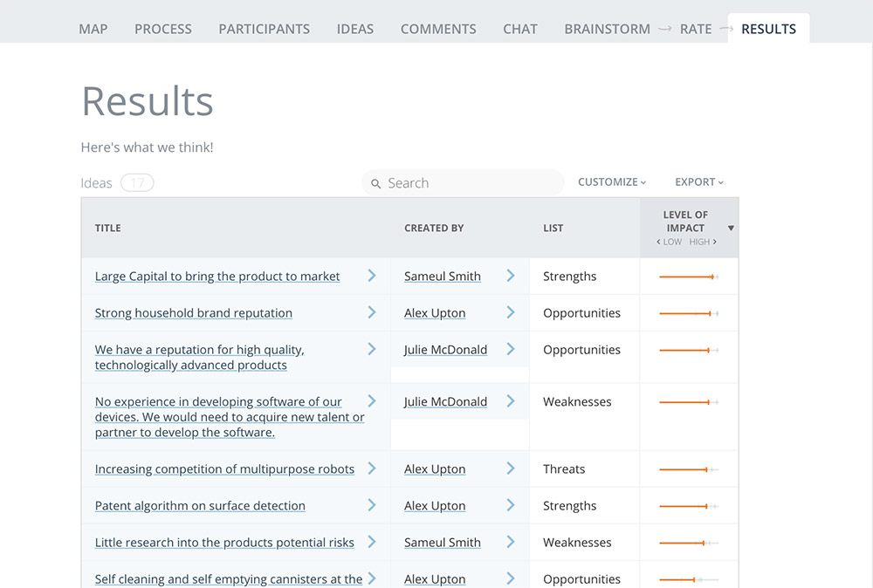This screenshot has height=588, width=873.
Task: Switch to the Participants tab
Action: 264,29
